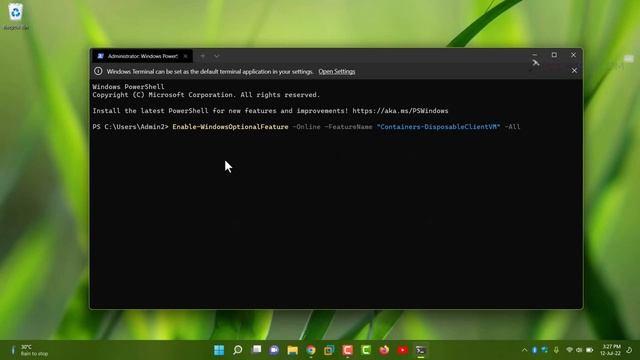Screen dimensions: 640x360
Task: Click the "Containers-DisposableClientVM" string
Action: point(438,127)
